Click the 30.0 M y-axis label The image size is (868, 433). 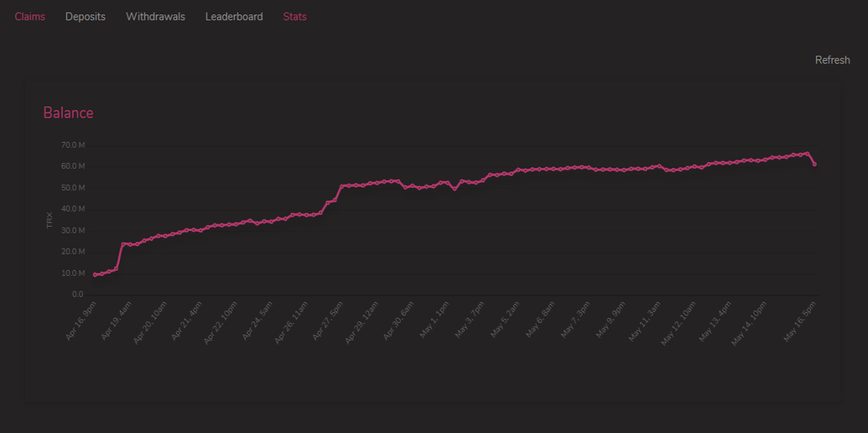pos(73,230)
